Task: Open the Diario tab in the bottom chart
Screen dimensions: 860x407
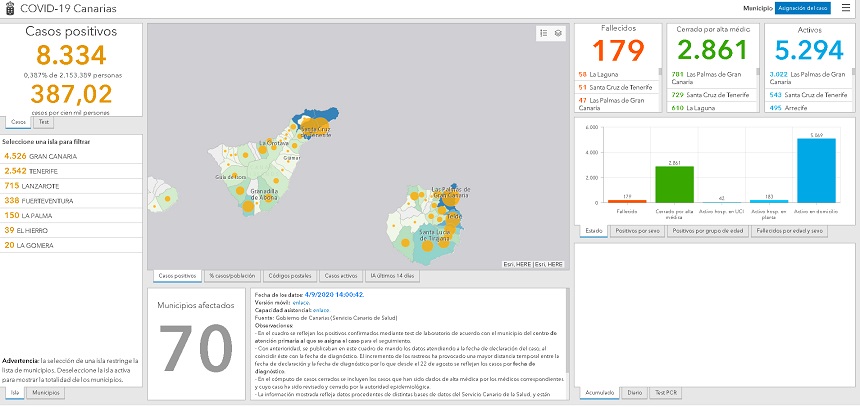Action: (x=634, y=393)
